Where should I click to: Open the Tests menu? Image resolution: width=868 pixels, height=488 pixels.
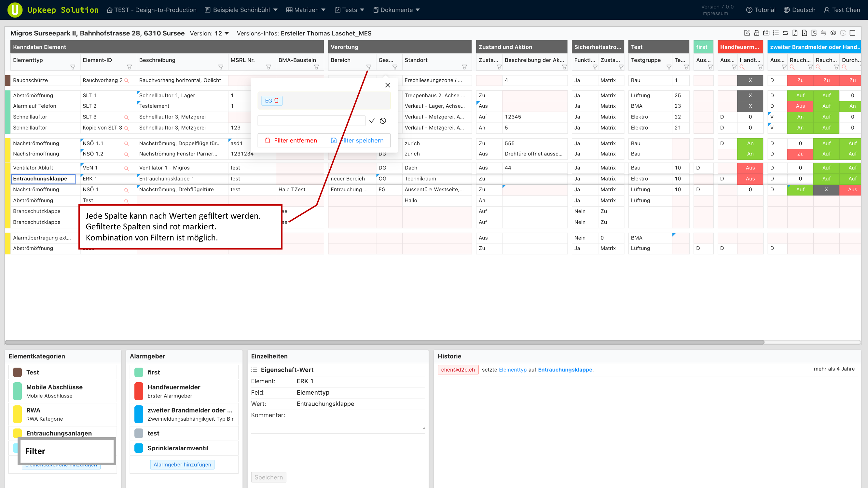point(350,10)
